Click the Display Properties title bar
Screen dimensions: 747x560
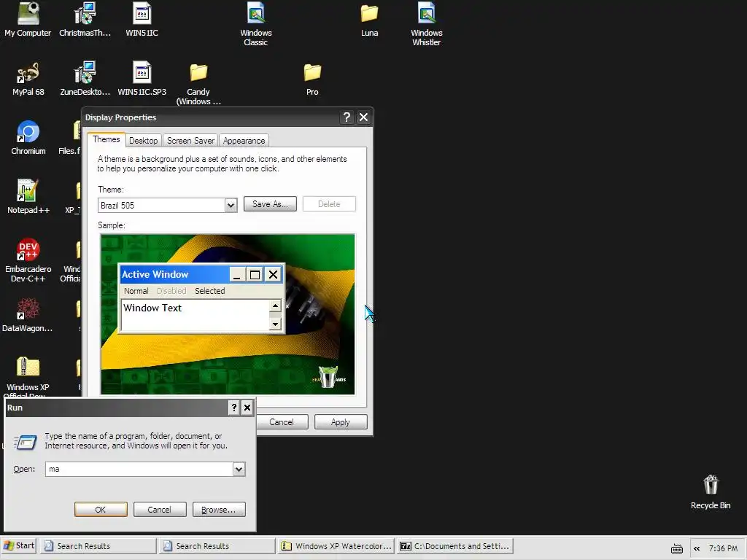(x=212, y=117)
